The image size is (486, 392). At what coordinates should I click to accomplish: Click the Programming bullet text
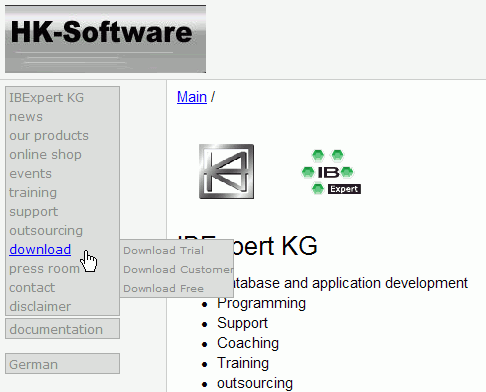(261, 303)
